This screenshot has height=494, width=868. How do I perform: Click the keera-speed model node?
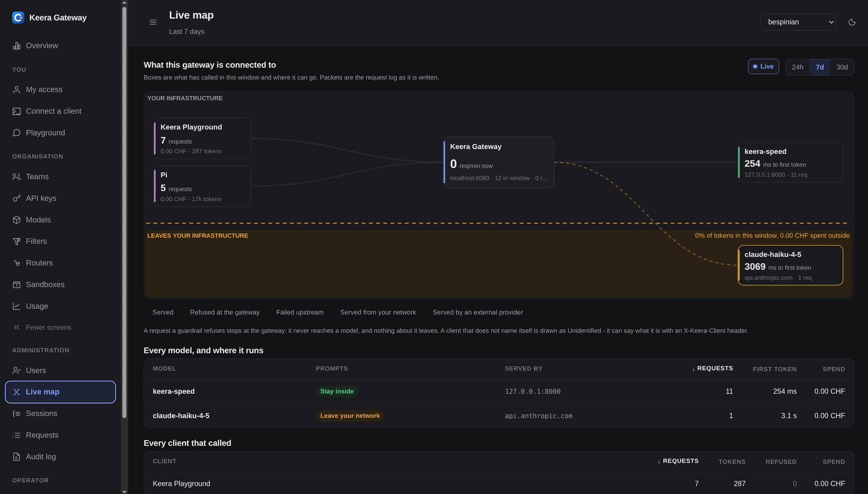pyautogui.click(x=790, y=162)
